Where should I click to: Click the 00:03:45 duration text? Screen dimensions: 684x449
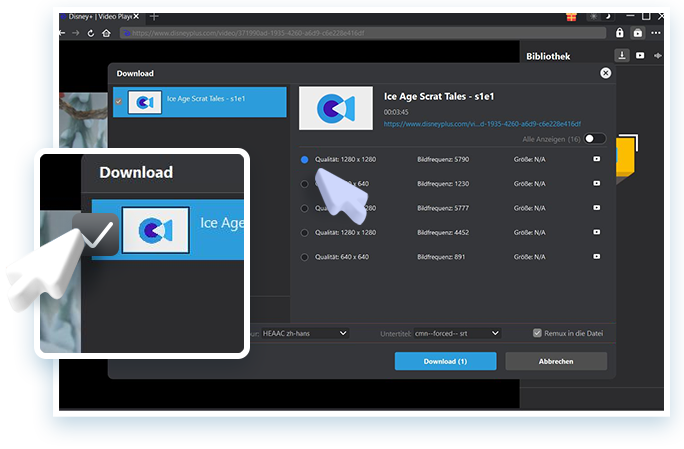point(396,112)
